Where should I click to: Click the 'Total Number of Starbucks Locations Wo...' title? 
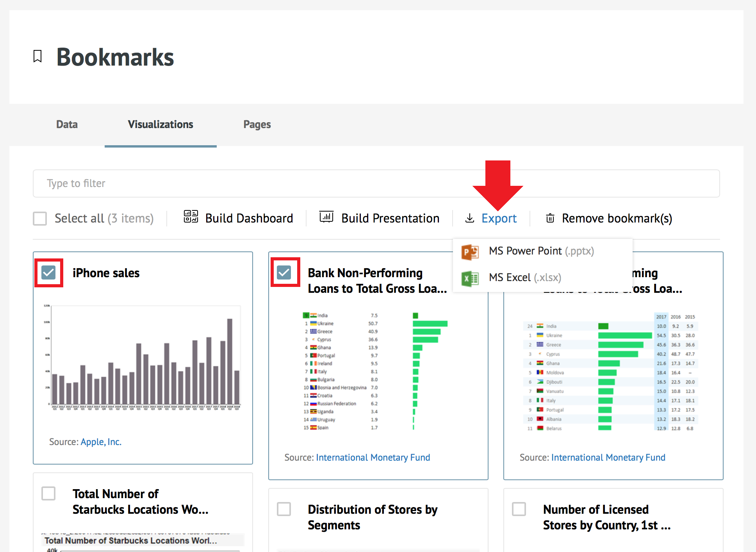tap(141, 502)
